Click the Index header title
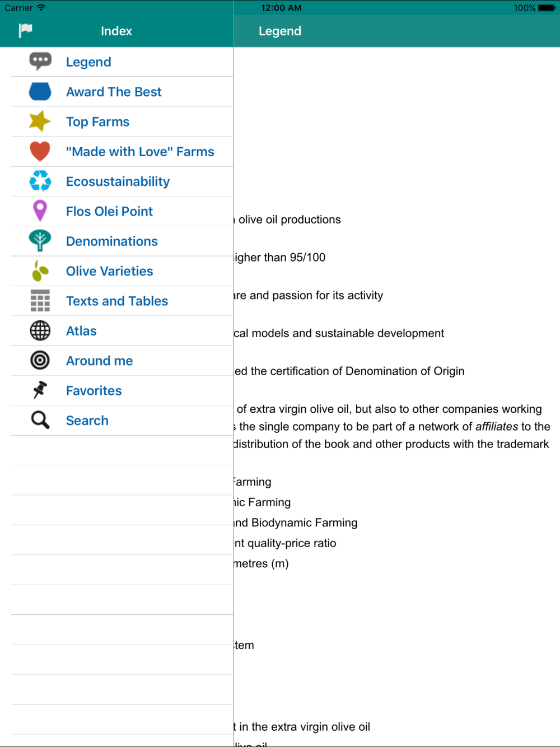Image resolution: width=560 pixels, height=747 pixels. pyautogui.click(x=116, y=31)
